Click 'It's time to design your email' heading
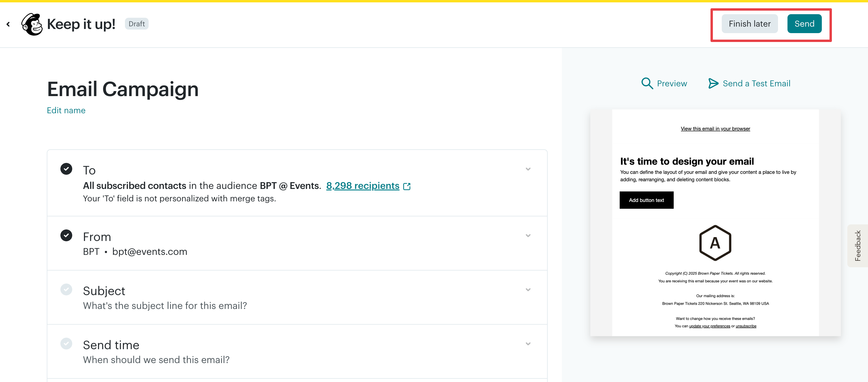Viewport: 868px width, 382px height. pyautogui.click(x=687, y=161)
